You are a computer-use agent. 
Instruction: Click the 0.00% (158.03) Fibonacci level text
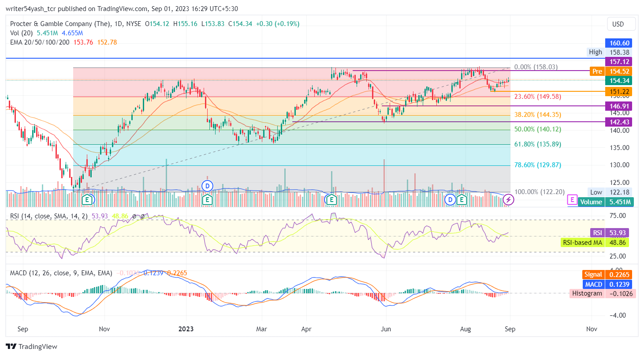pyautogui.click(x=536, y=67)
